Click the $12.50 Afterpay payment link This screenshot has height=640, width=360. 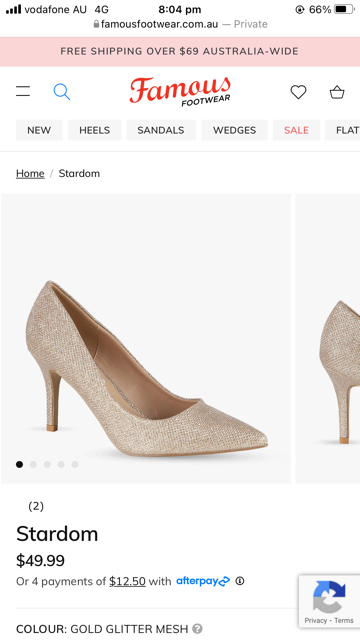click(x=127, y=581)
